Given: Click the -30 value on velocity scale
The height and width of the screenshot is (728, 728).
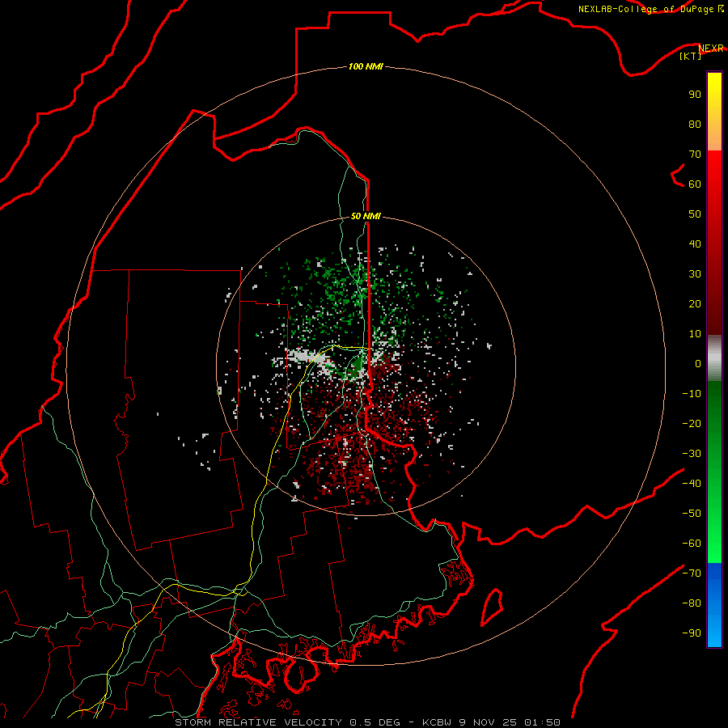Looking at the screenshot, I should coord(692,454).
